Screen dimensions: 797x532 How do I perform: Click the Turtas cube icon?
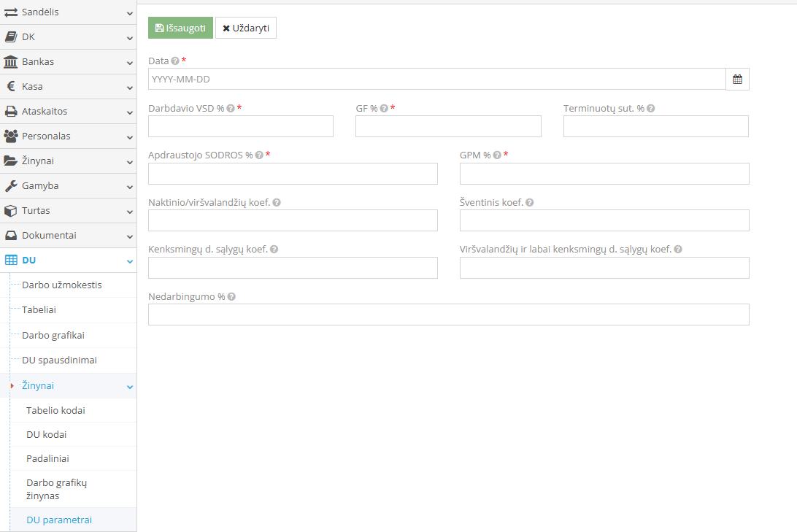point(11,210)
